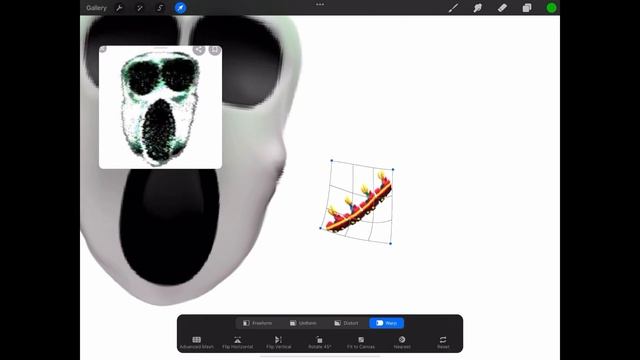This screenshot has height=360, width=640.
Task: Click Rotate 45° button
Action: coord(320,342)
